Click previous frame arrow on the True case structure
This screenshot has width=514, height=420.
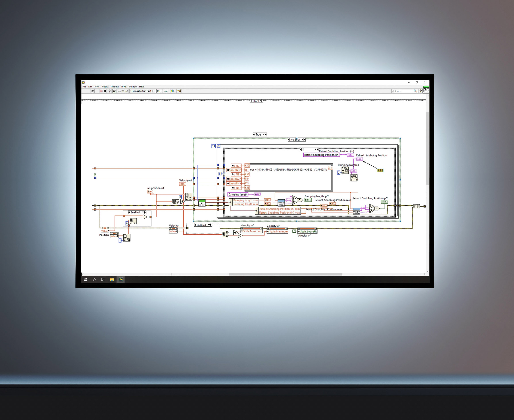(x=254, y=135)
